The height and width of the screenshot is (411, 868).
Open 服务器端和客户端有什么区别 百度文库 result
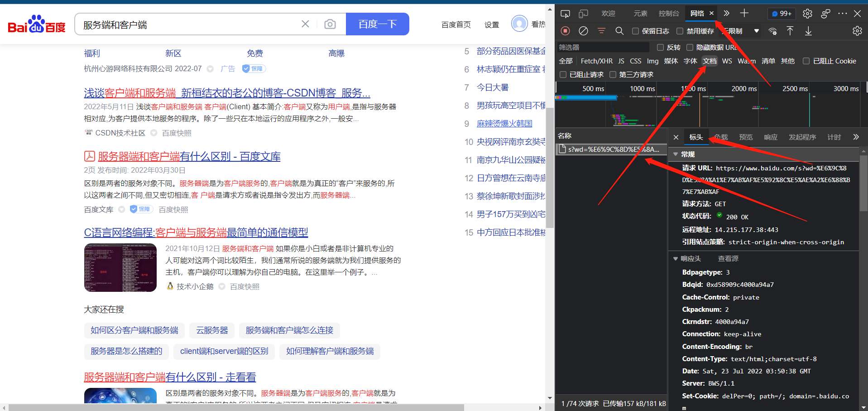point(189,156)
